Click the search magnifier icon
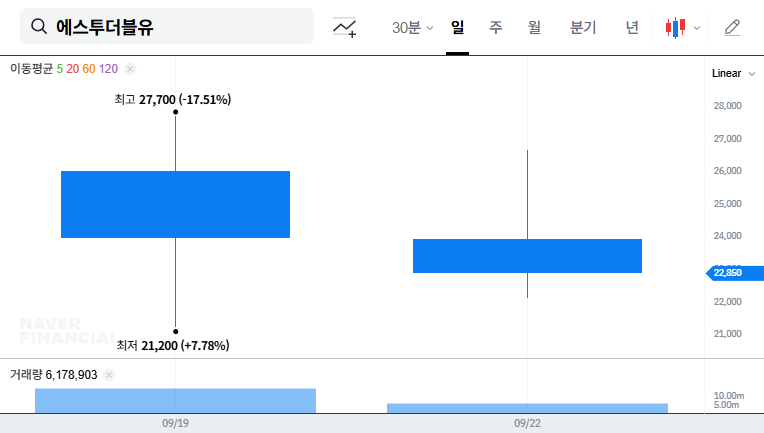 coord(39,26)
